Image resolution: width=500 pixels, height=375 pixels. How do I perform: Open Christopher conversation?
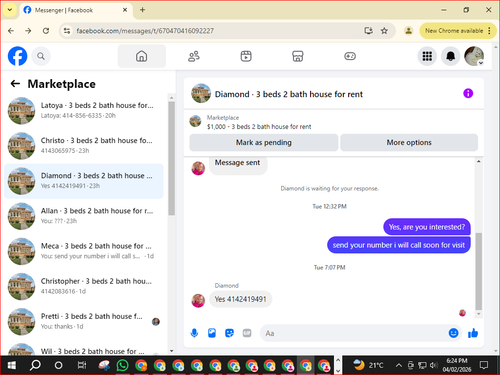point(84,286)
